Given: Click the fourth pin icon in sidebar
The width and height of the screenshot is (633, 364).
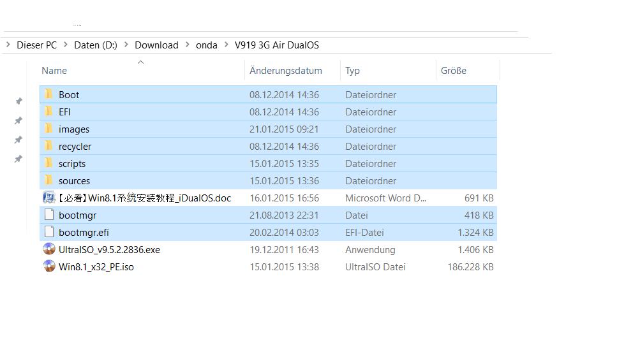Looking at the screenshot, I should 19,159.
